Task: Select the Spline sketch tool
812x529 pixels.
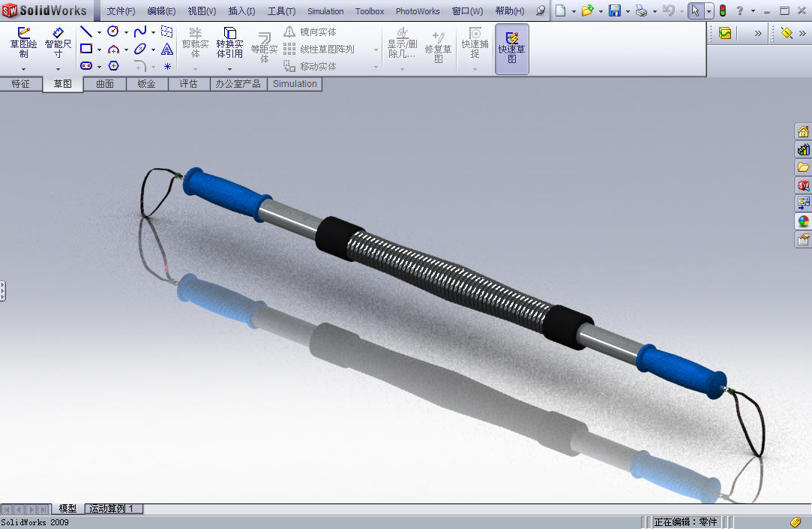Action: pyautogui.click(x=139, y=32)
